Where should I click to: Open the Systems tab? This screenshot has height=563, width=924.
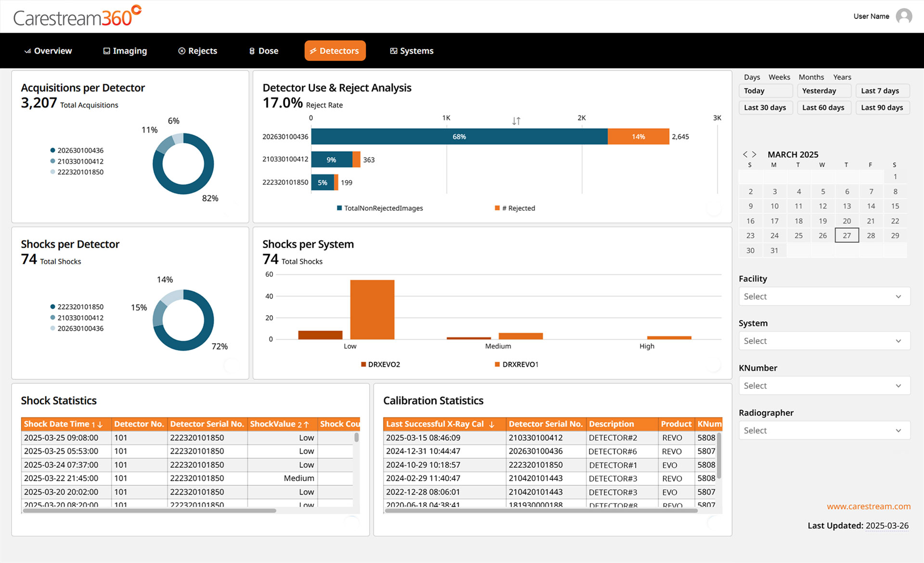click(411, 51)
